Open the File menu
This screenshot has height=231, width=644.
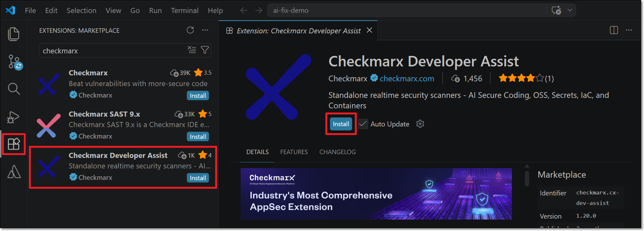(30, 10)
